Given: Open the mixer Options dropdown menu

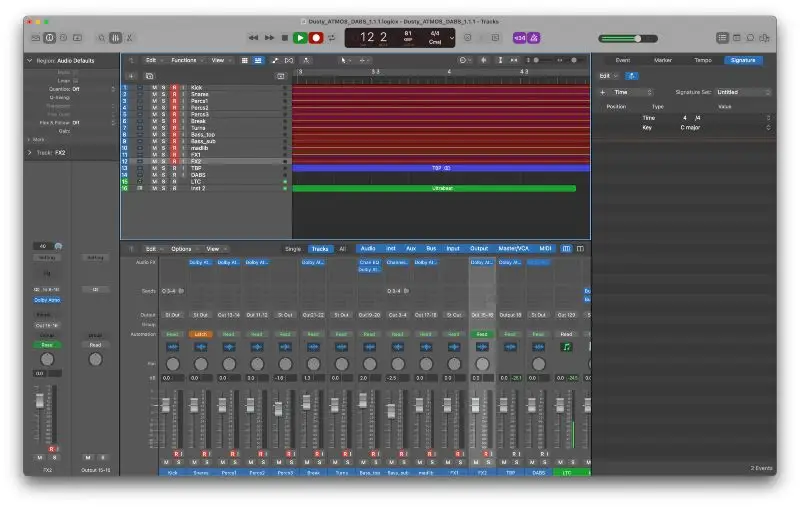Looking at the screenshot, I should [182, 248].
